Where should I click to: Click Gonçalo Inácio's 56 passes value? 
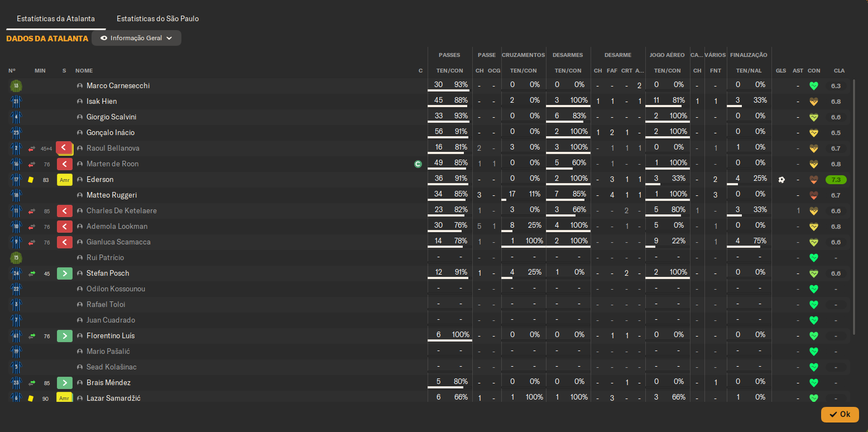(x=439, y=132)
